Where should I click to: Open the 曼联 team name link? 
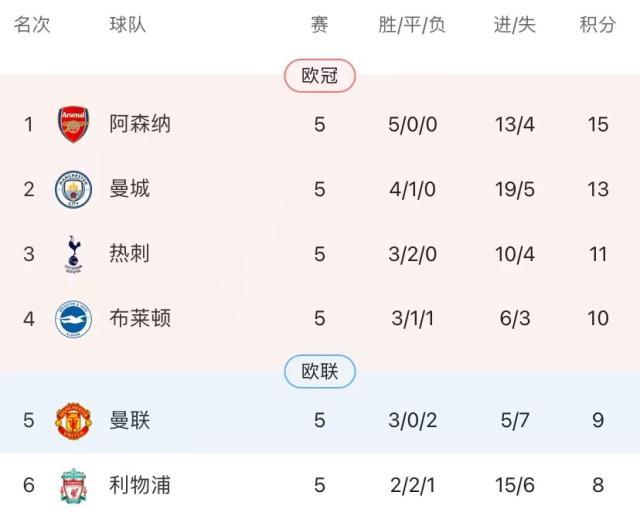point(129,420)
